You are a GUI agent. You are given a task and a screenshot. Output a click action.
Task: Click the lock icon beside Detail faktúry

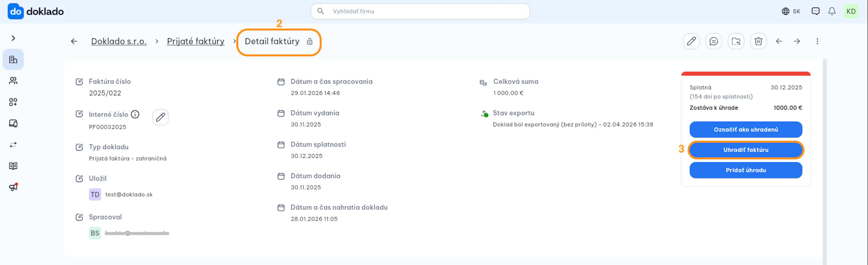[x=309, y=41]
